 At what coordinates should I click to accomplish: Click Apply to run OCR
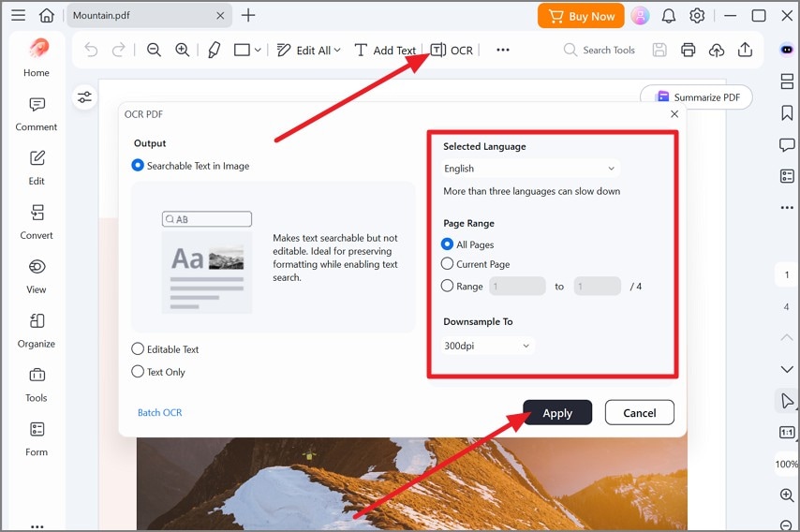click(557, 413)
